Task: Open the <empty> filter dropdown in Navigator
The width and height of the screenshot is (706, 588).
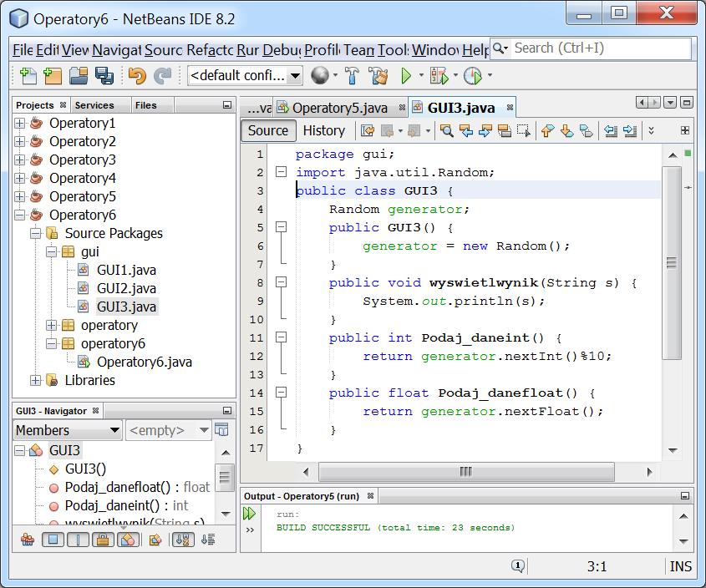Action: point(169,430)
